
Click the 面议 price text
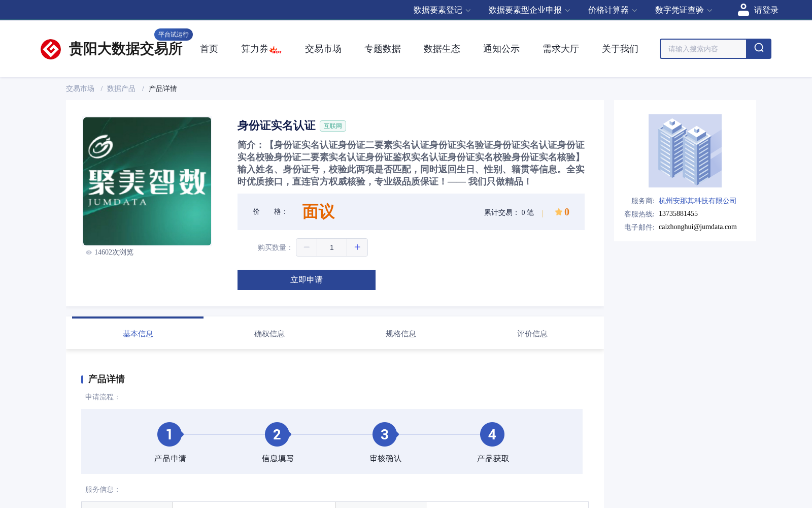click(x=319, y=212)
